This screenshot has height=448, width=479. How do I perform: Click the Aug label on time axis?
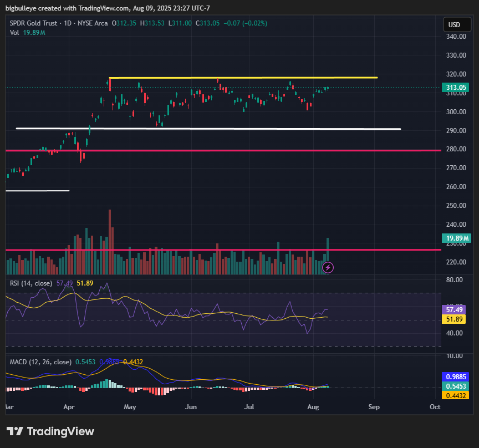(313, 407)
